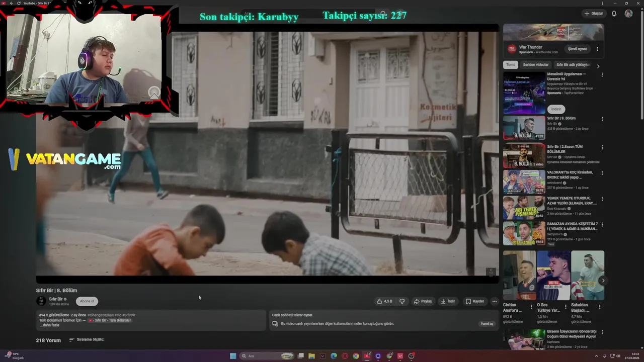Open Cio'dan Anafor'a short
This screenshot has width=644, height=362.
[x=519, y=276]
